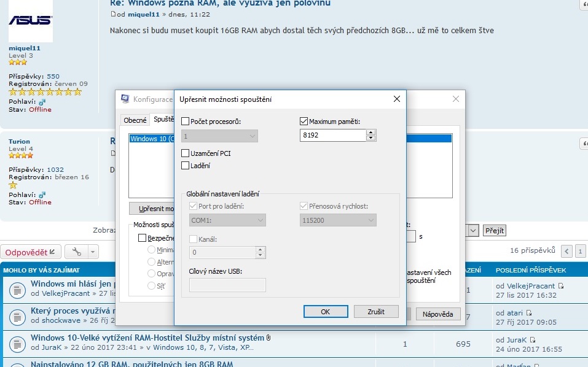The image size is (588, 367).
Task: Click the topic icon beside 'Který proces využívá'
Action: pyautogui.click(x=15, y=316)
